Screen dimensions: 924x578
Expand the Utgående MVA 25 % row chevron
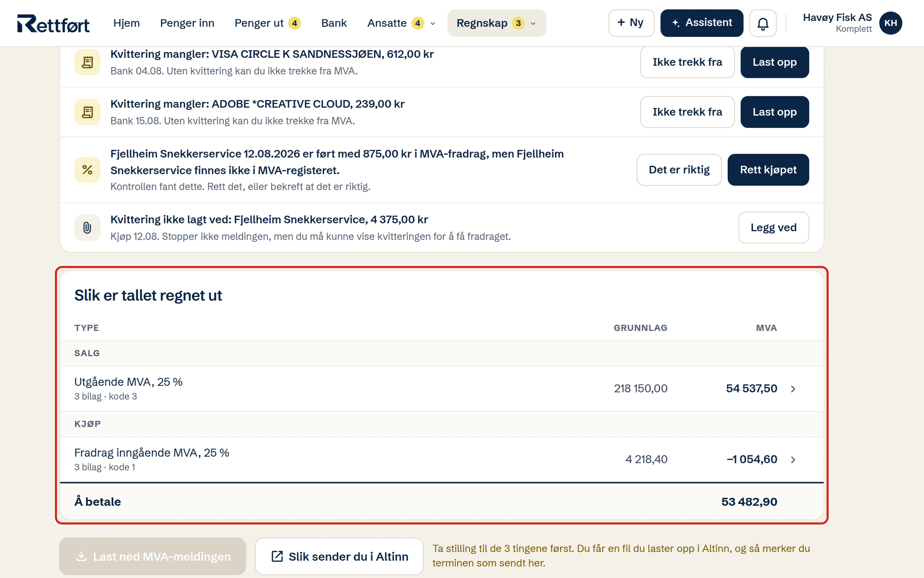[x=793, y=389]
